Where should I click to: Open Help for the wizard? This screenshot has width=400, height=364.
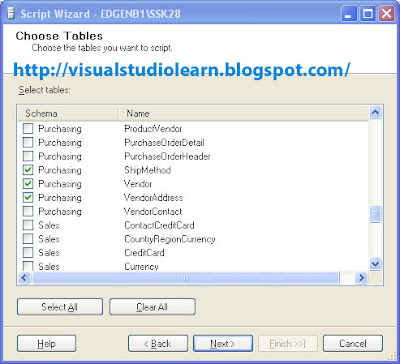pos(46,343)
